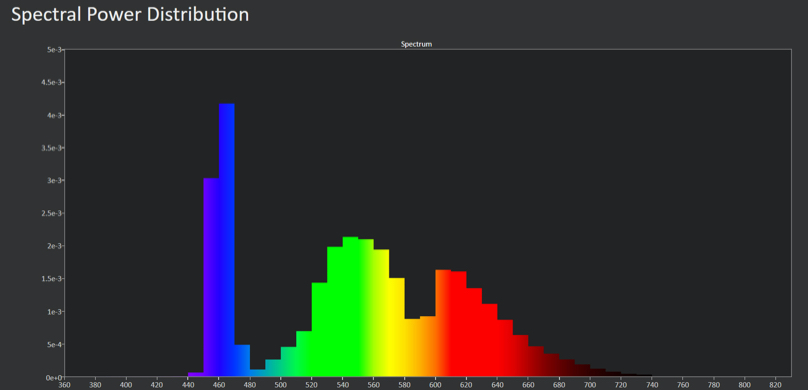Click the tallest blue bar at 460 nm

[x=227, y=240]
